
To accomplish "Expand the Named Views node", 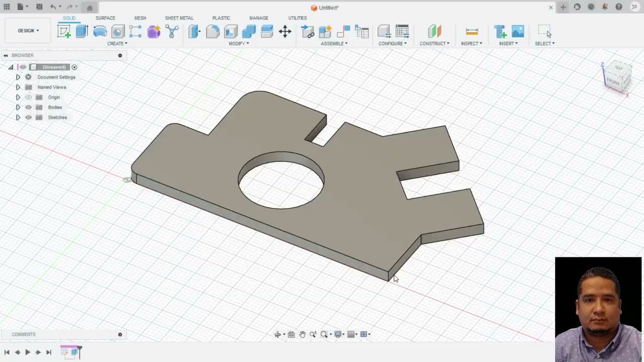I will (18, 87).
